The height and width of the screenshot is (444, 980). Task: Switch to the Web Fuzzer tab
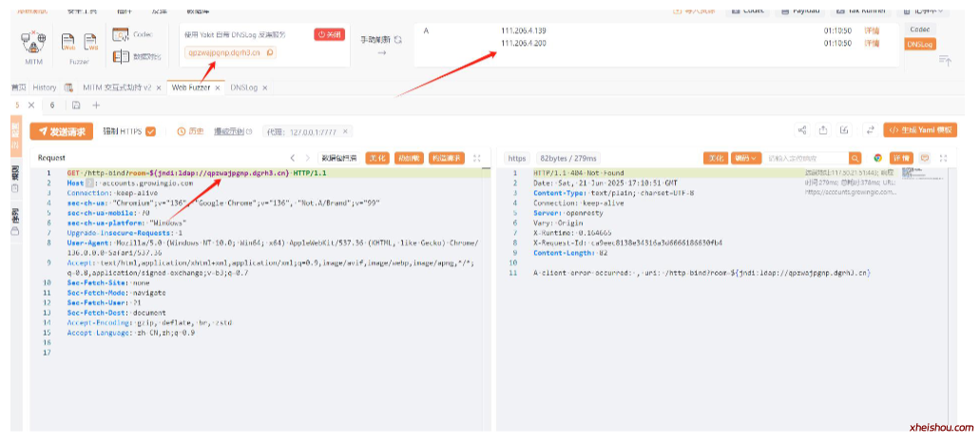pos(191,87)
